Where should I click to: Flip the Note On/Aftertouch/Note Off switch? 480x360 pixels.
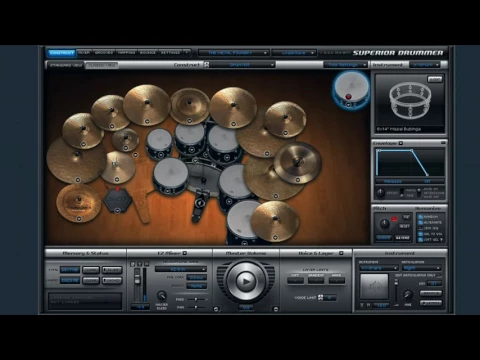pos(419,193)
